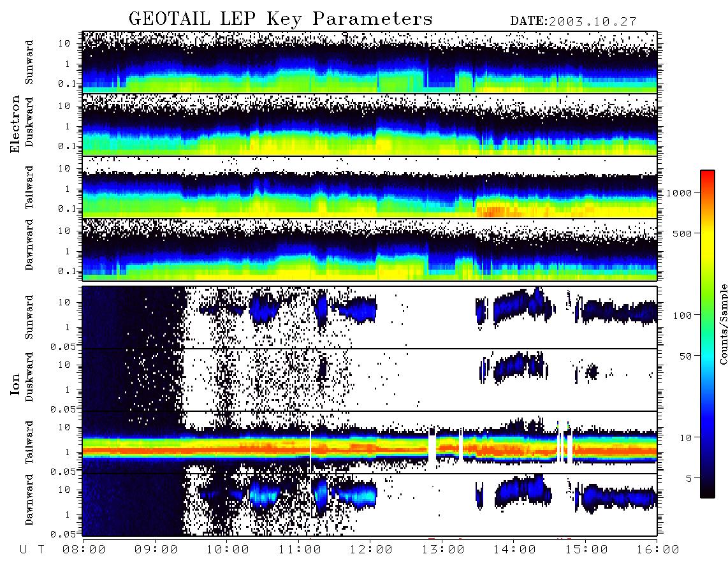
Task: Click the '50' color scale label
Action: tap(685, 356)
